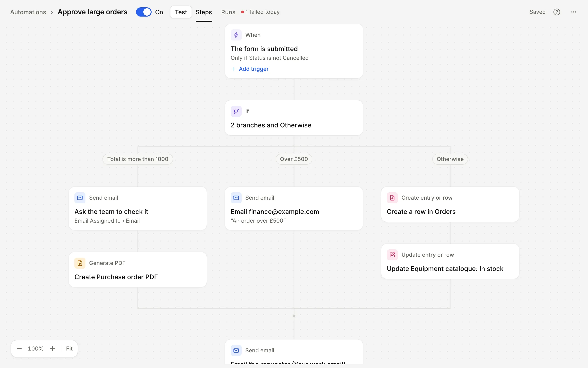This screenshot has height=368, width=588.
Task: Click the 'Approve large orders' title
Action: click(x=93, y=12)
